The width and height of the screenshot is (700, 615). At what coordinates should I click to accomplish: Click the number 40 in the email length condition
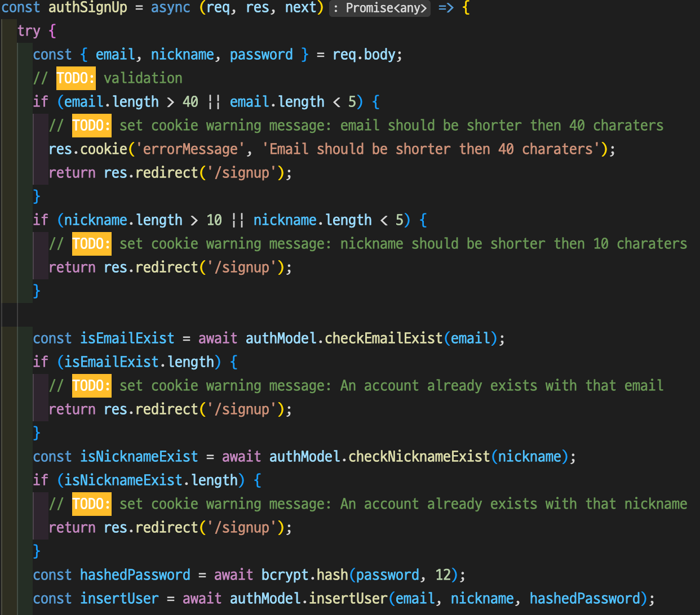(190, 102)
